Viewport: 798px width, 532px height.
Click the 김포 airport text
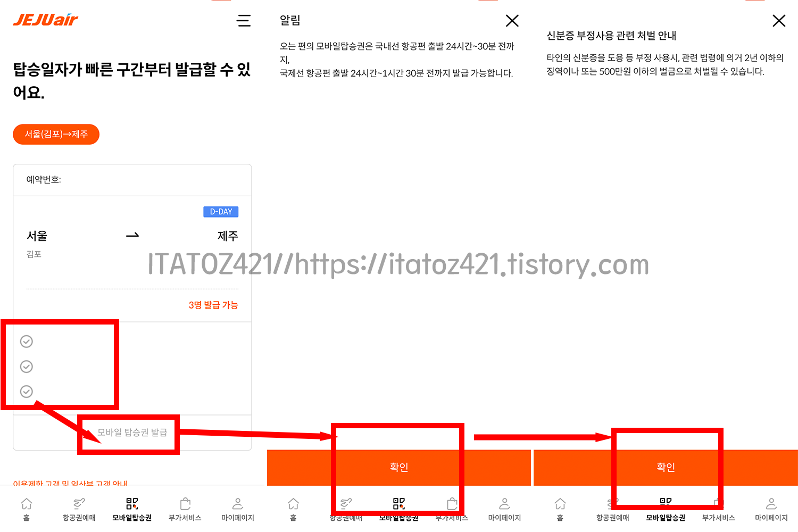pos(34,254)
